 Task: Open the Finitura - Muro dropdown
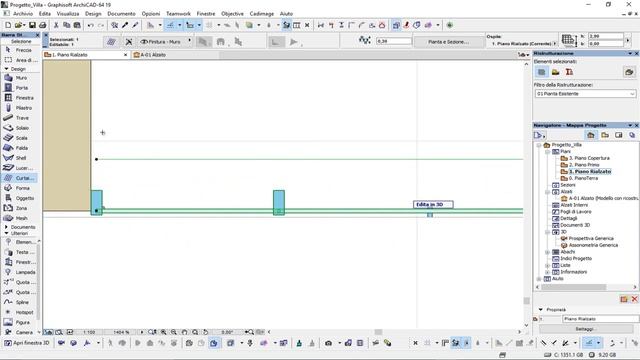pyautogui.click(x=165, y=42)
